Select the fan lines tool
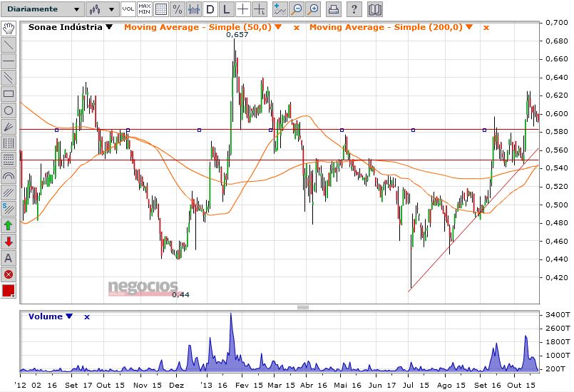The height and width of the screenshot is (392, 574). [x=9, y=127]
